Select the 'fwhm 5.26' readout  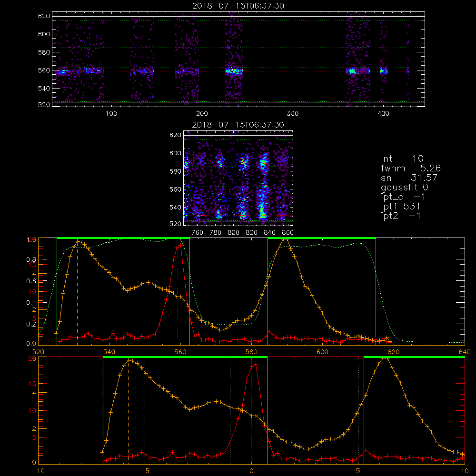click(411, 168)
